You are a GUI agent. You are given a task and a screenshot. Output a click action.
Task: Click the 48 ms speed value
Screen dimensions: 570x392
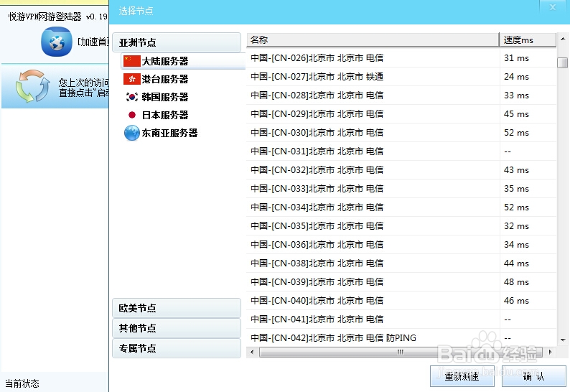click(x=516, y=282)
